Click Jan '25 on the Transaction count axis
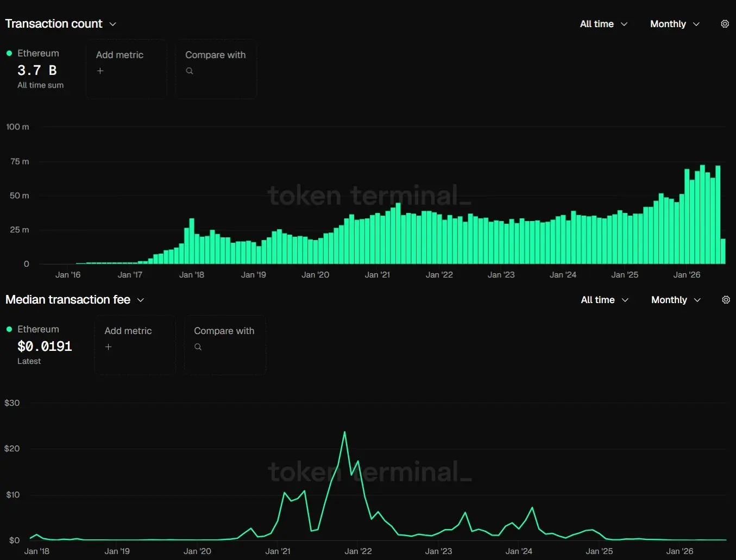 pos(625,275)
